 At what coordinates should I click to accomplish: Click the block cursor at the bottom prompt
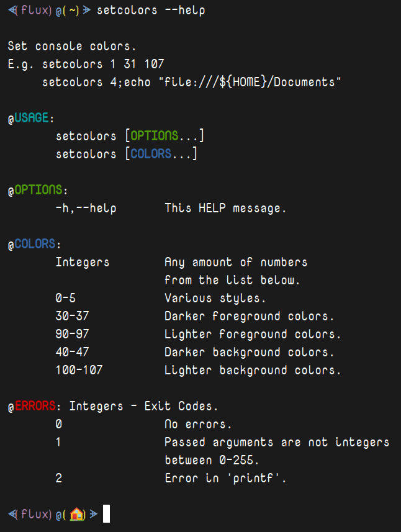point(106,513)
